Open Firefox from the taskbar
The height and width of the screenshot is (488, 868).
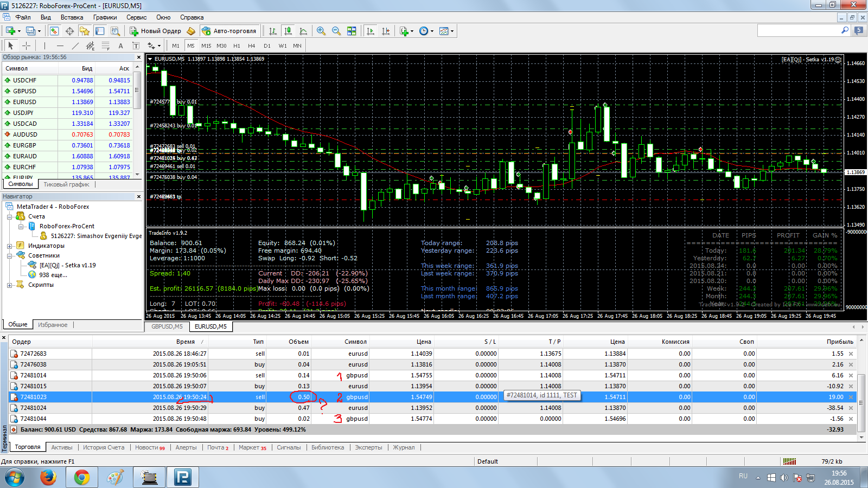48,477
